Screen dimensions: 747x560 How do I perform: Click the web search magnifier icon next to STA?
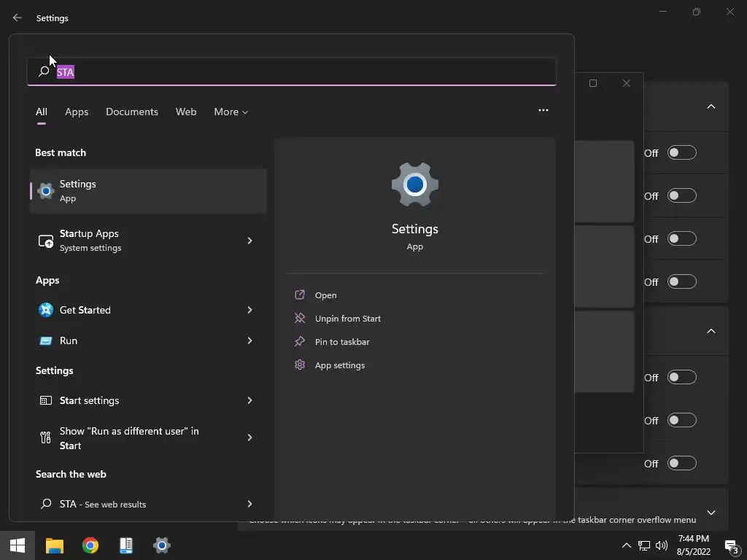tap(46, 503)
